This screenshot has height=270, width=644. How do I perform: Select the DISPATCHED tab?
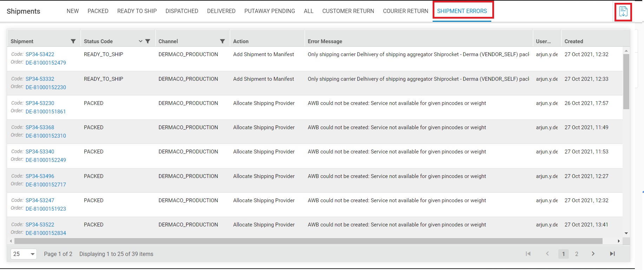(x=182, y=11)
